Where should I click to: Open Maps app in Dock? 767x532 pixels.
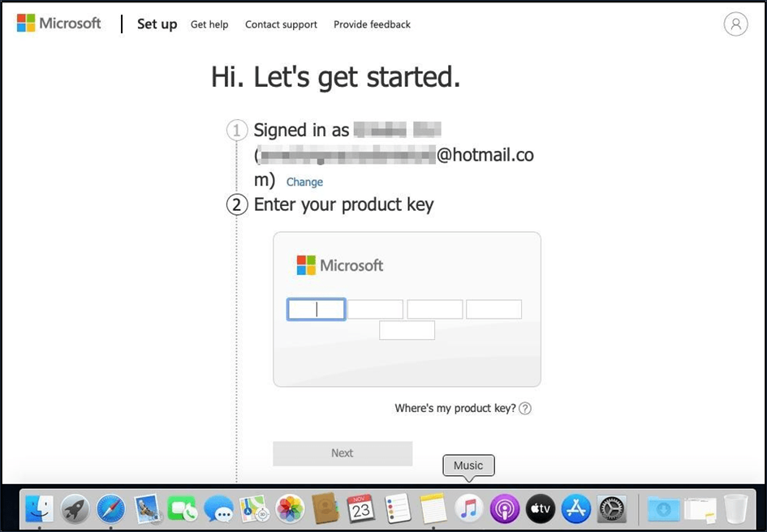[x=254, y=509]
